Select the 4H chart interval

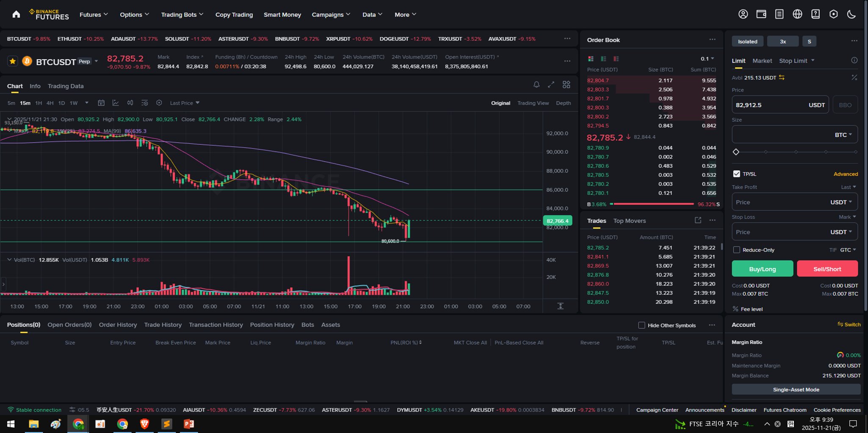50,103
